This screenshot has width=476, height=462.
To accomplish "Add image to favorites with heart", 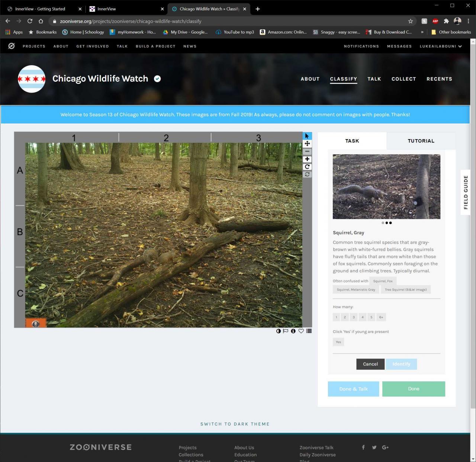I will pyautogui.click(x=301, y=331).
